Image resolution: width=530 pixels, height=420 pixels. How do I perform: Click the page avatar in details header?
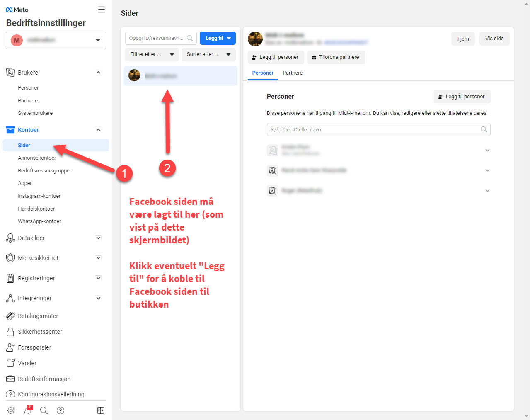click(x=255, y=39)
